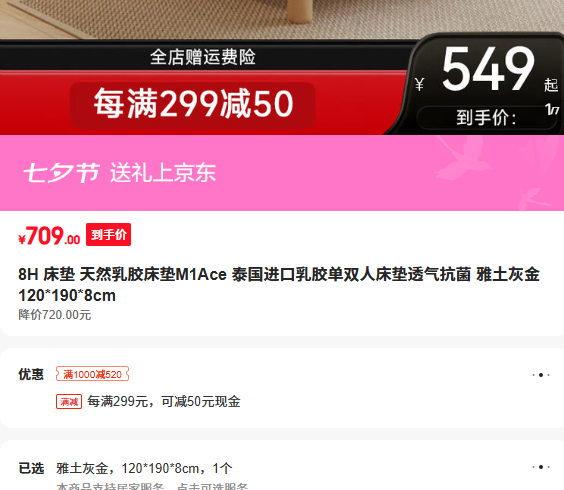Tap the 优惠 section label
The image size is (564, 490).
[x=31, y=375]
